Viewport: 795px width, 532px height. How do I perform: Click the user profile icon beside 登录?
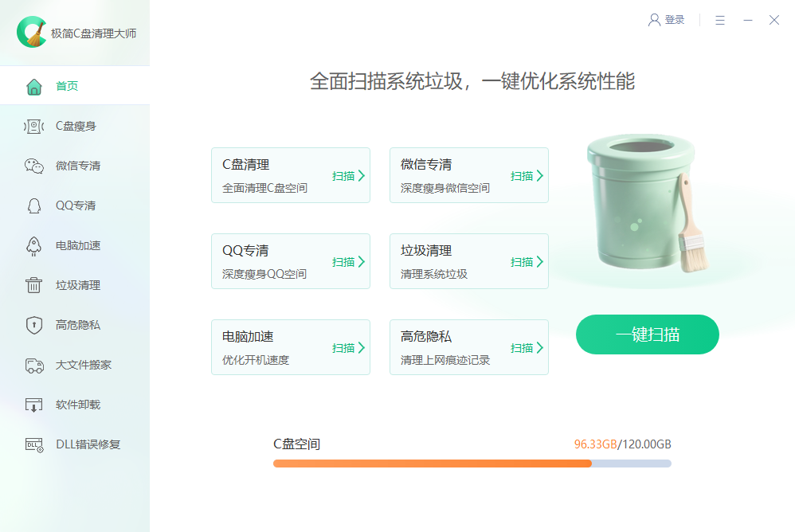coord(654,20)
